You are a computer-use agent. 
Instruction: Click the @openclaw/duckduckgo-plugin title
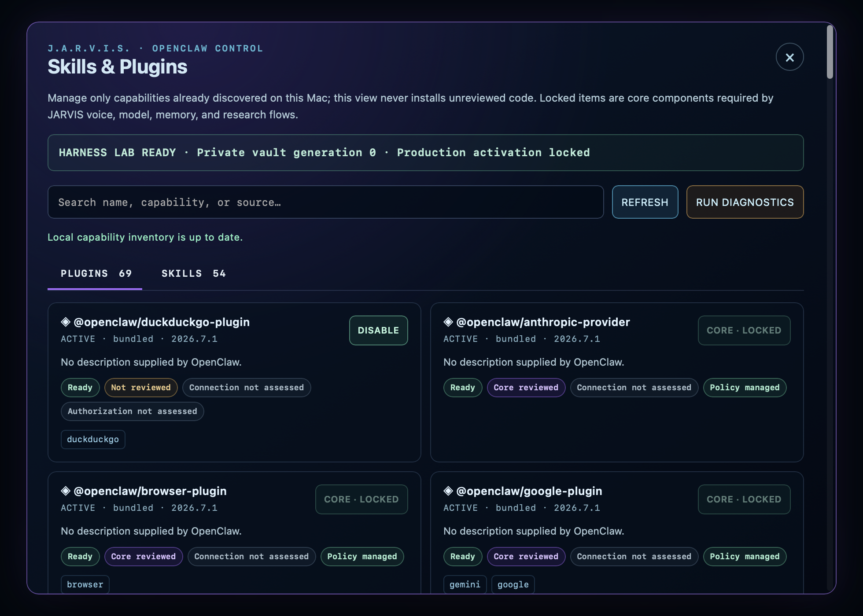[x=162, y=322]
